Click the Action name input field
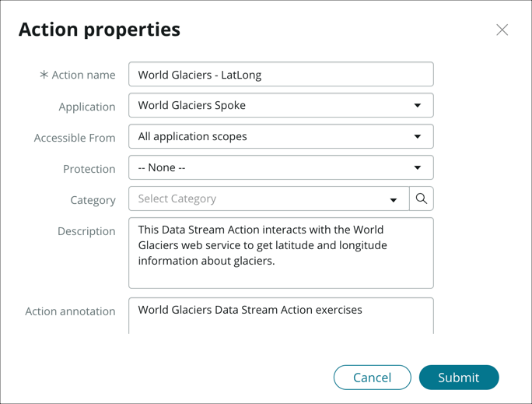The image size is (532, 404). pyautogui.click(x=281, y=75)
